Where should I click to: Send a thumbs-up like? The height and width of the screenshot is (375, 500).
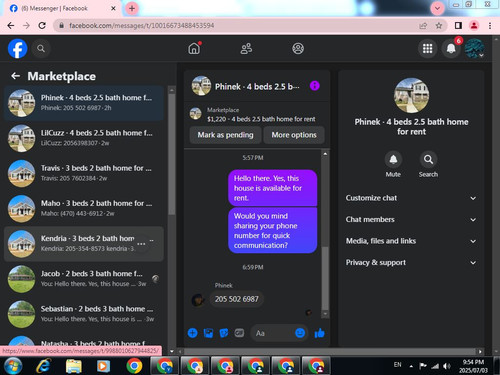coord(320,333)
